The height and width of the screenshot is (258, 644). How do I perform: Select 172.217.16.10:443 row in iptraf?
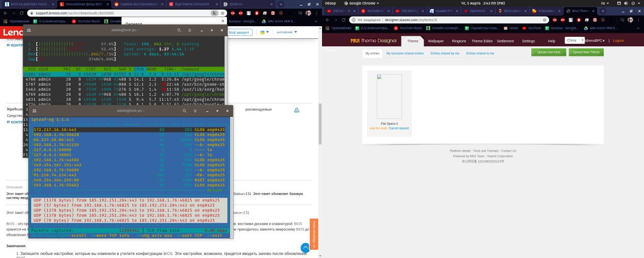coord(128,130)
